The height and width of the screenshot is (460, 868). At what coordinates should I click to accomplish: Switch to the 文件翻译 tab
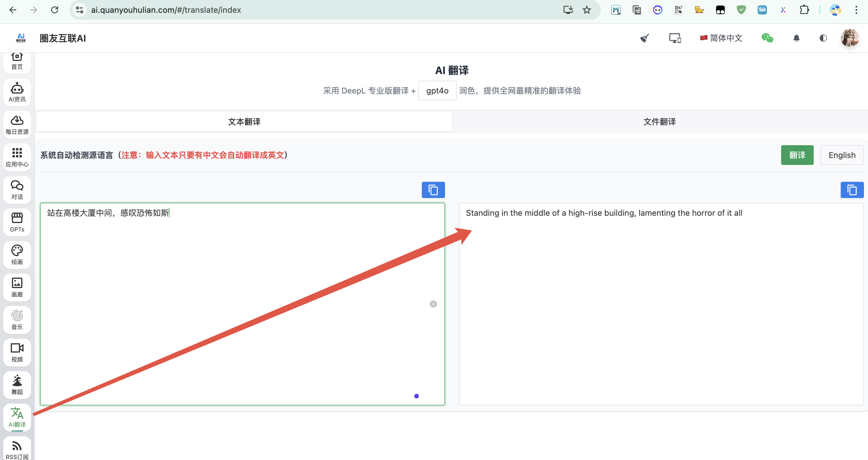click(659, 122)
